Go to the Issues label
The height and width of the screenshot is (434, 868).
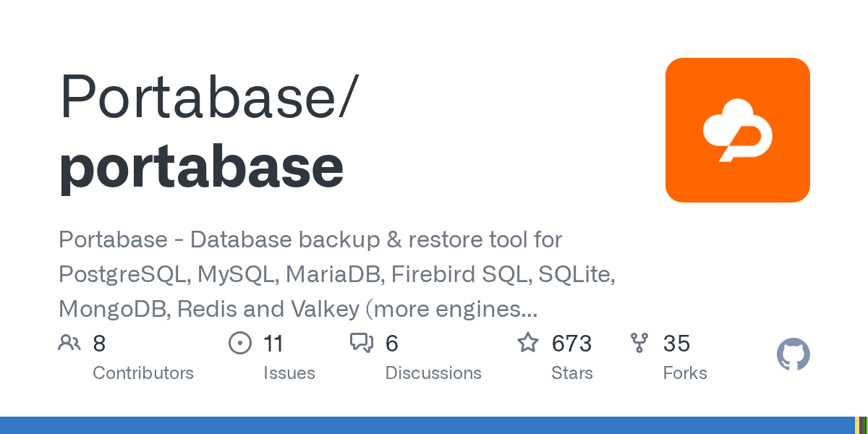(289, 373)
